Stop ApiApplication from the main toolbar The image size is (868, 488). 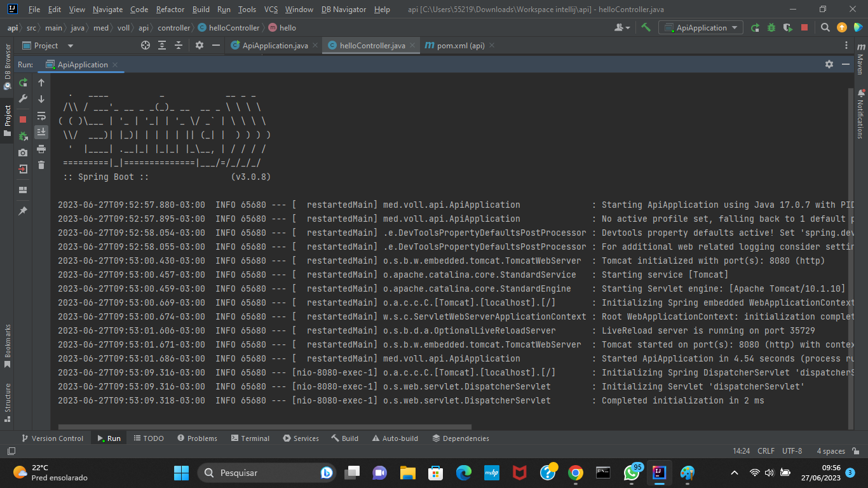pos(804,27)
